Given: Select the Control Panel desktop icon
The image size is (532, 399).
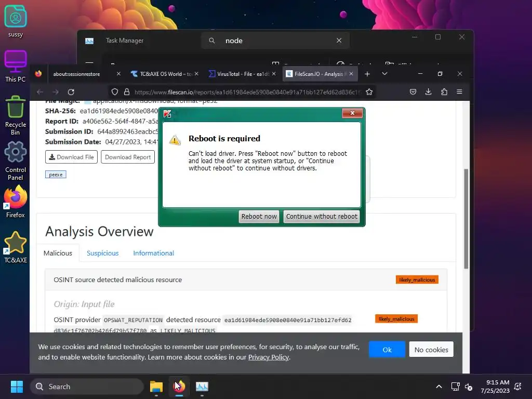Looking at the screenshot, I should coord(15,161).
